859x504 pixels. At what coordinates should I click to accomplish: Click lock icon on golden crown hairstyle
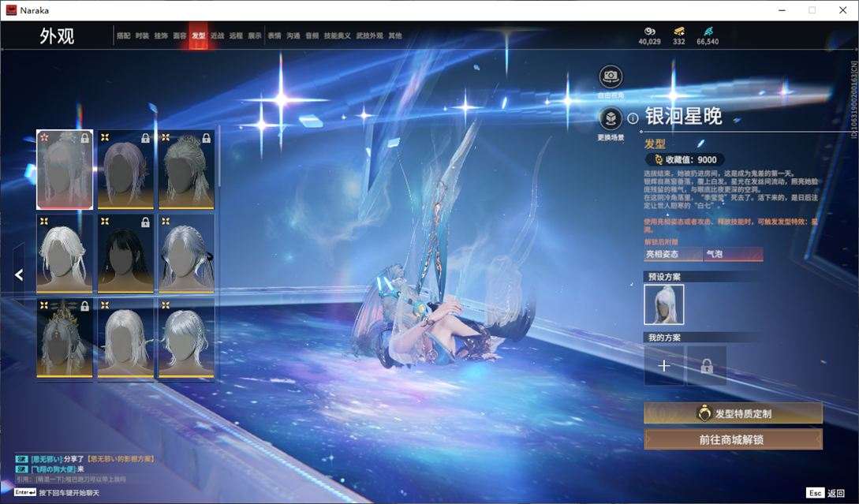84,306
